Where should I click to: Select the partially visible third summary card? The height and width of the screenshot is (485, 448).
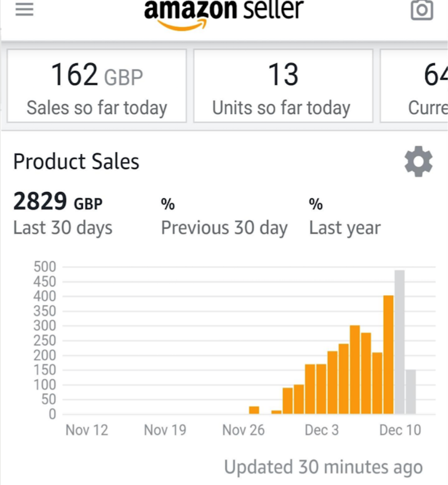coord(415,86)
